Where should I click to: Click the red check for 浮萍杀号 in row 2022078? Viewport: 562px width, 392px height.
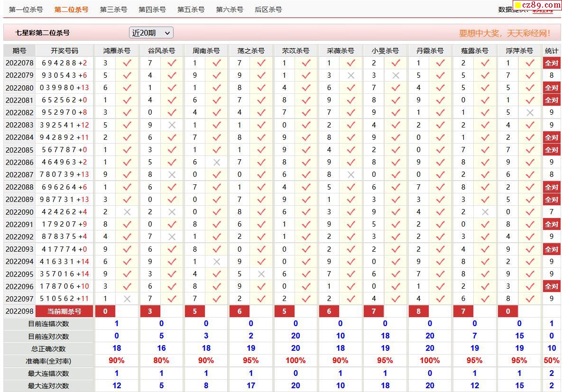coord(530,63)
